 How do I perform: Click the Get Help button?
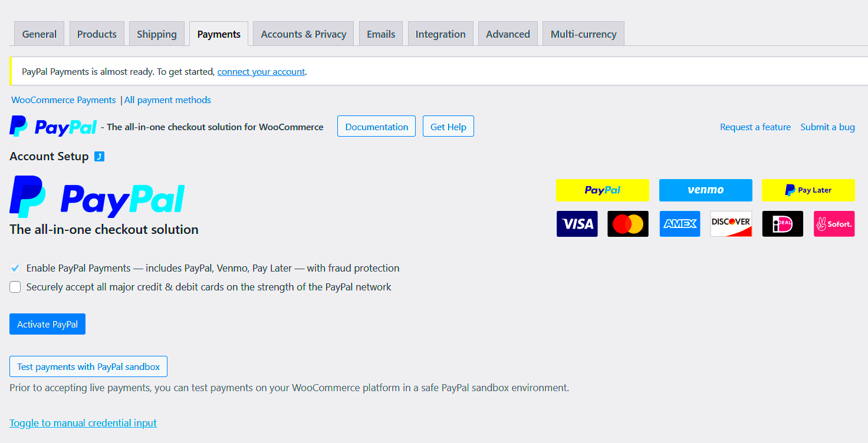(448, 127)
